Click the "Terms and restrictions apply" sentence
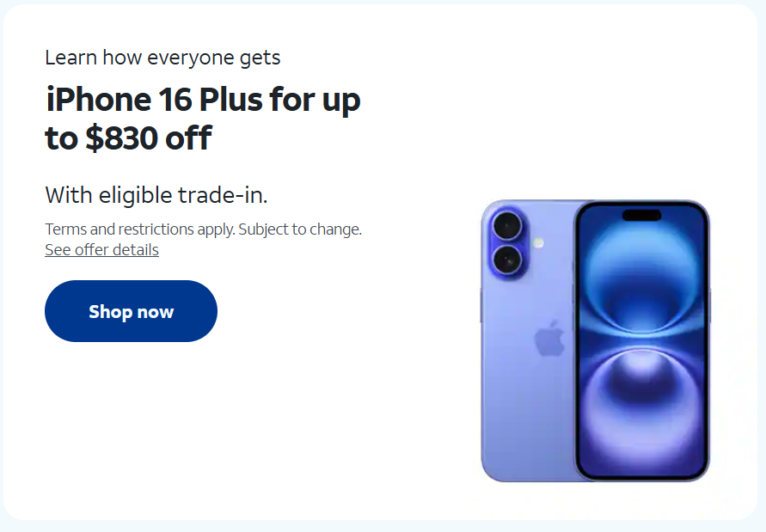 point(140,229)
